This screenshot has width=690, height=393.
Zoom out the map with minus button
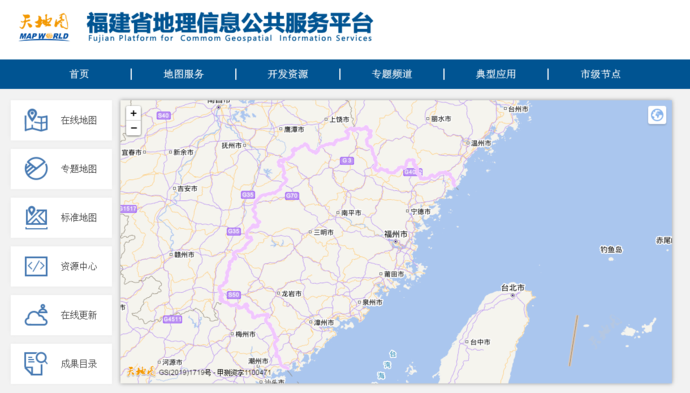click(133, 128)
